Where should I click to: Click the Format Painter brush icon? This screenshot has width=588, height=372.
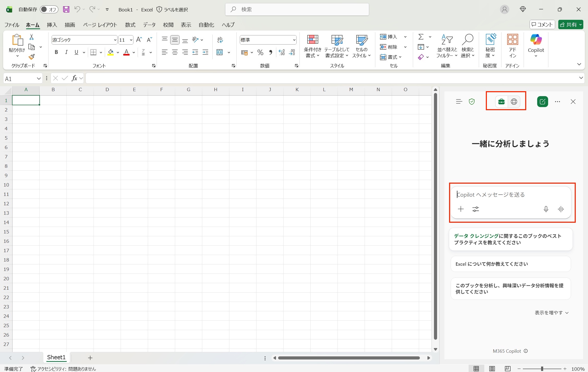pyautogui.click(x=32, y=57)
